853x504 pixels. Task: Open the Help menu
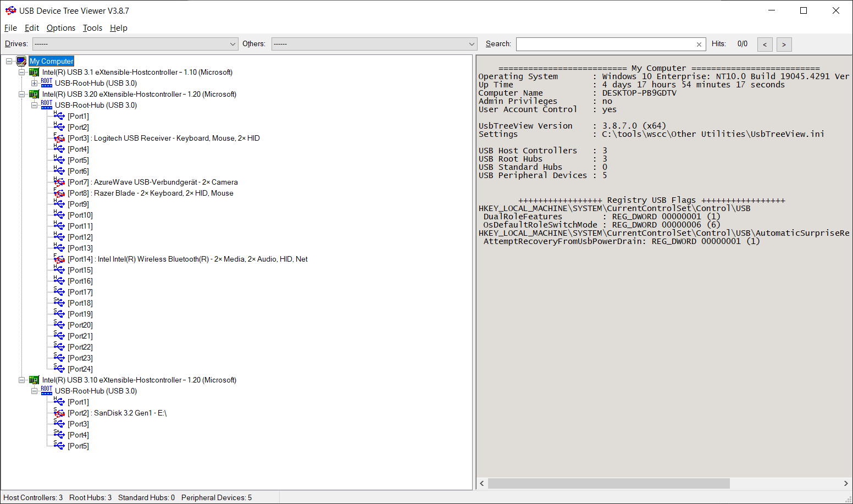click(119, 28)
